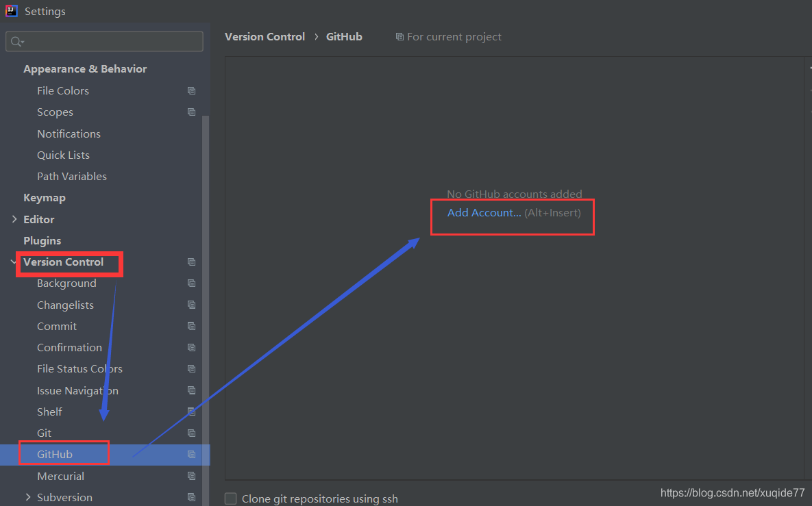
Task: Click Version Control in the breadcrumb
Action: (x=264, y=37)
